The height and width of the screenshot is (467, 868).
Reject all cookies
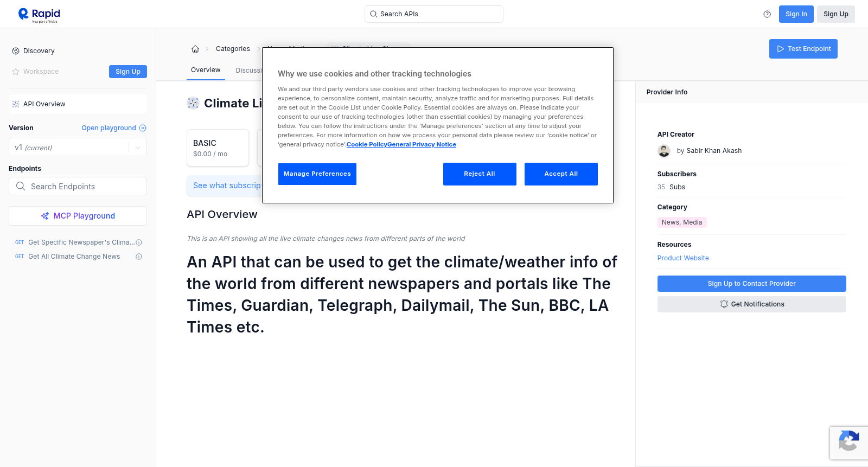pos(480,174)
